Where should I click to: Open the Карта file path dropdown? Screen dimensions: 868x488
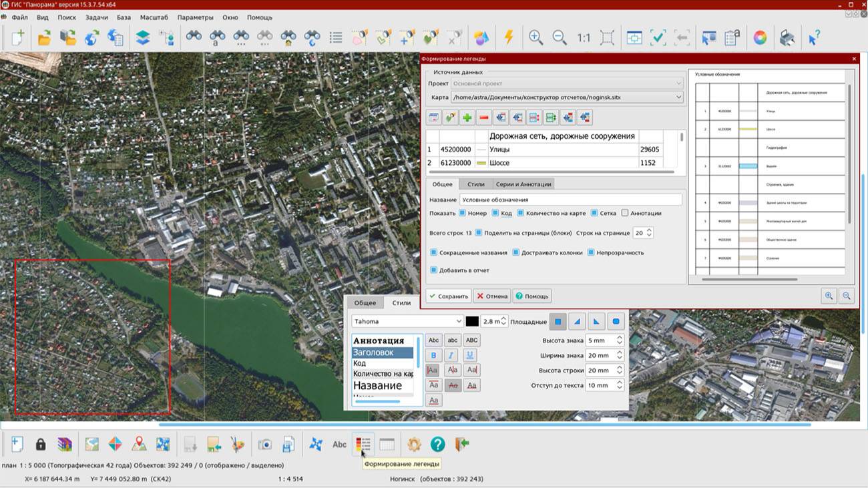(x=678, y=97)
